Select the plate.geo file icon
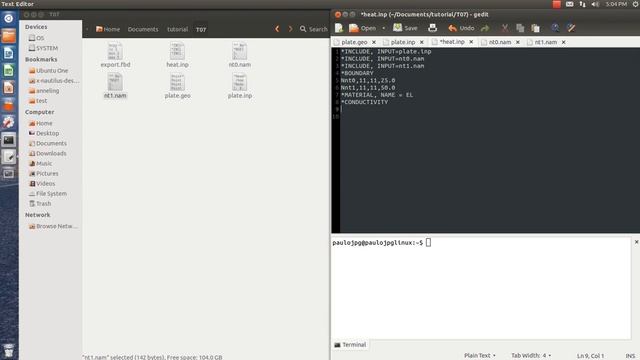640x360 pixels. [x=177, y=86]
